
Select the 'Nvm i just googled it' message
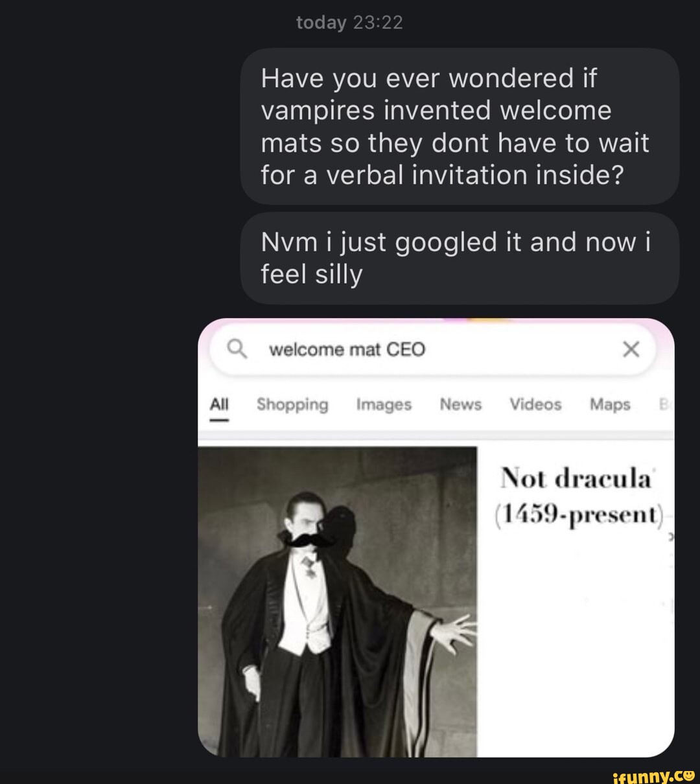coord(460,258)
